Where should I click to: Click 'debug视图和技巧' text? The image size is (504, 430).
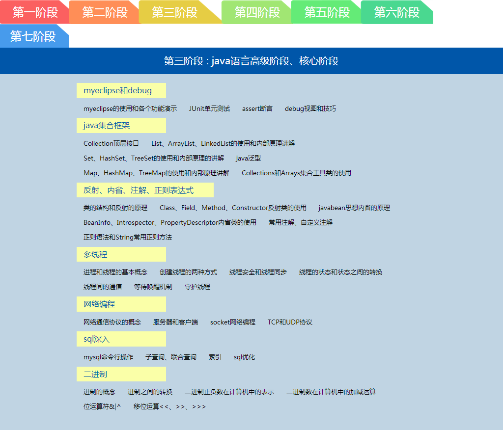coord(310,108)
